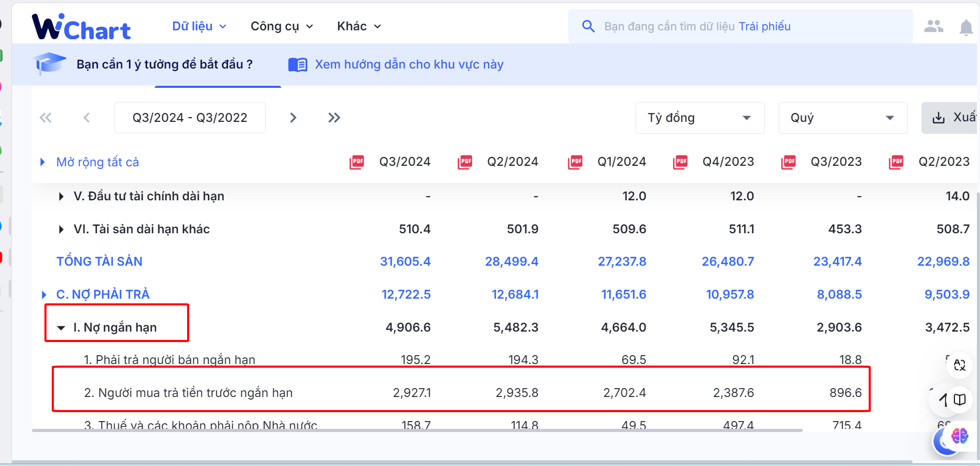
Task: Expand VI. Tài sản dài hạn khác
Action: (x=61, y=229)
